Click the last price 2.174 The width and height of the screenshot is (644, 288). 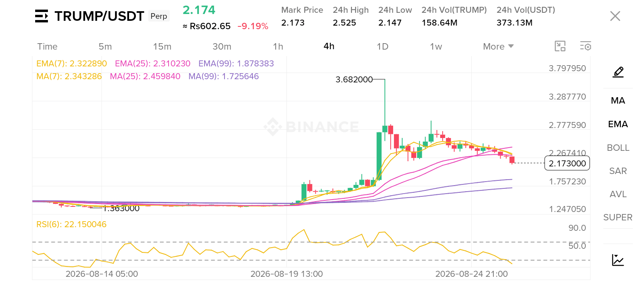(199, 10)
